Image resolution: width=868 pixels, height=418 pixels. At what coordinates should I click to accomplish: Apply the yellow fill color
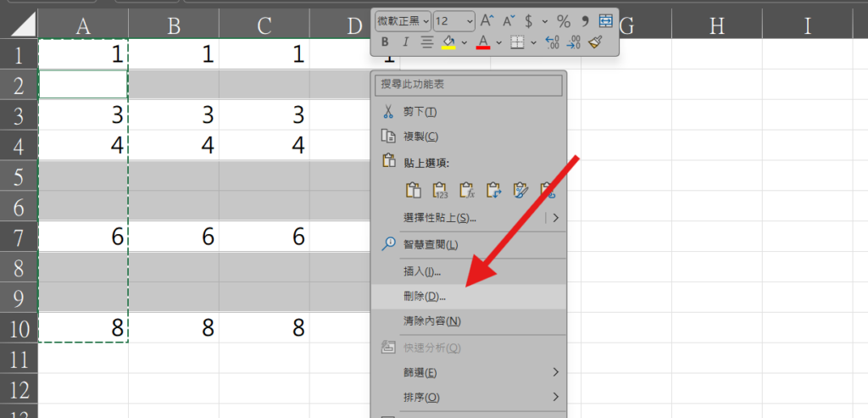click(x=448, y=42)
